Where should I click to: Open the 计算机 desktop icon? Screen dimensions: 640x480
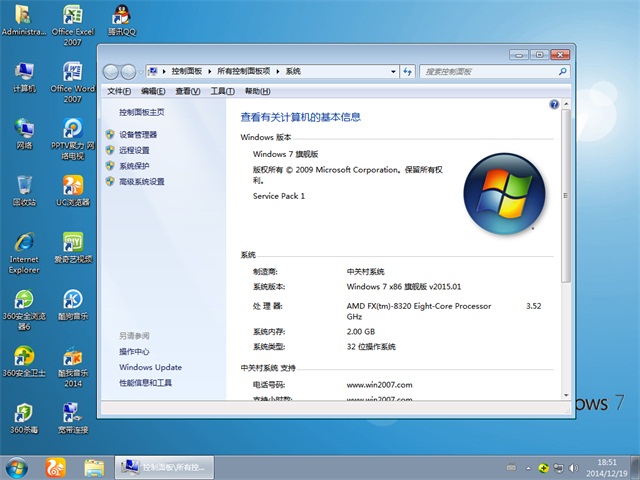tap(24, 77)
